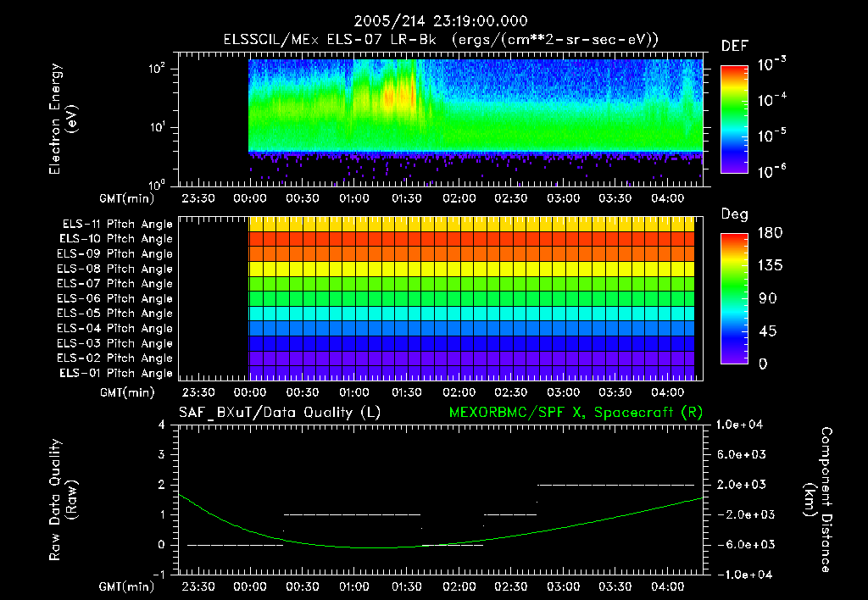868x600 pixels.
Task: Select the ELS-07 Pitch Angle row label
Action: pyautogui.click(x=115, y=283)
